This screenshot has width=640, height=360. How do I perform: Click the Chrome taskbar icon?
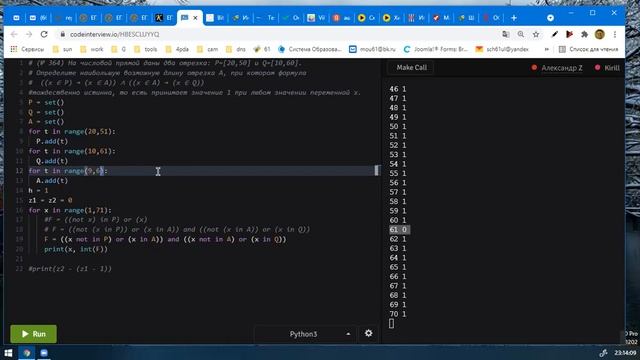pos(27,353)
